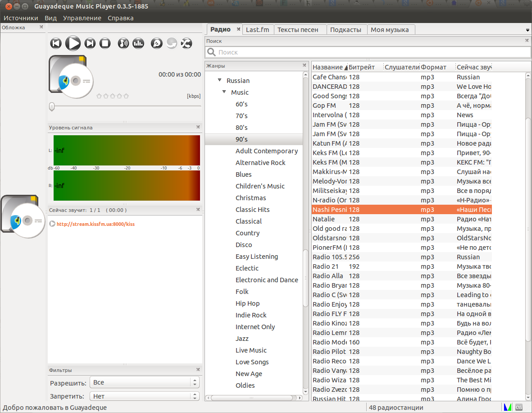Open the Разрешить filter combo box

[144, 382]
